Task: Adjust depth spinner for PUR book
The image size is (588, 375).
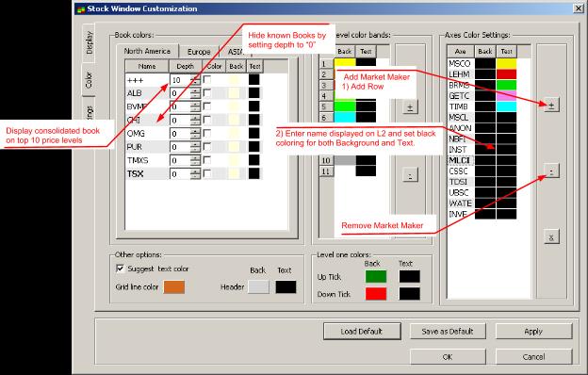Action: pyautogui.click(x=195, y=147)
